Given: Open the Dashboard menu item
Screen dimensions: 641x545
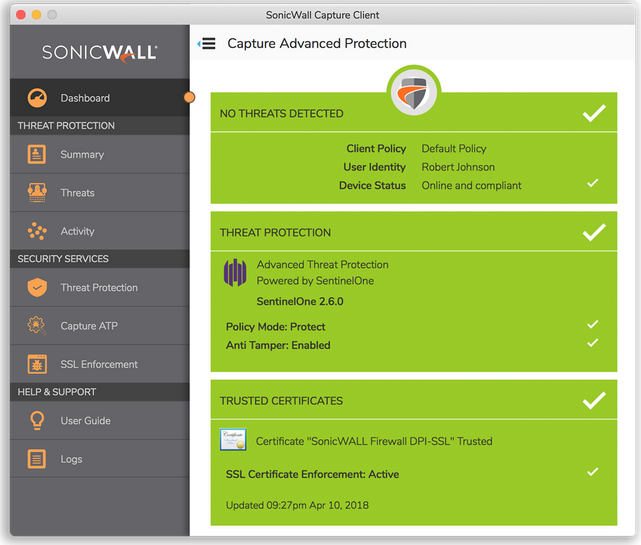Looking at the screenshot, I should [x=100, y=98].
